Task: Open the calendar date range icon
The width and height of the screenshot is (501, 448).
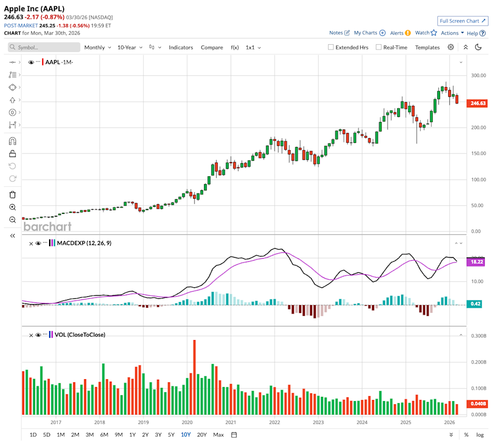Action: point(234,435)
